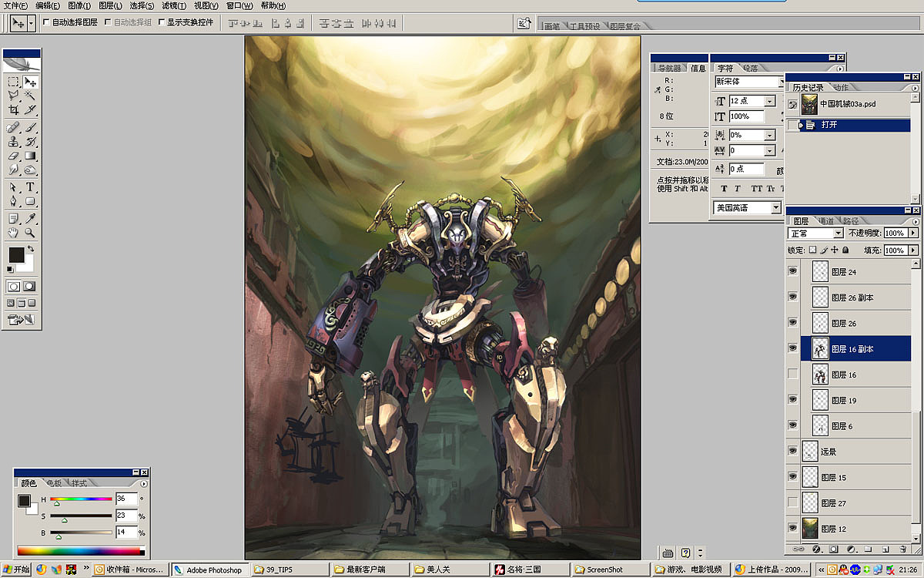The height and width of the screenshot is (578, 924).
Task: Select the Polygonal Lasso tool
Action: 13,96
